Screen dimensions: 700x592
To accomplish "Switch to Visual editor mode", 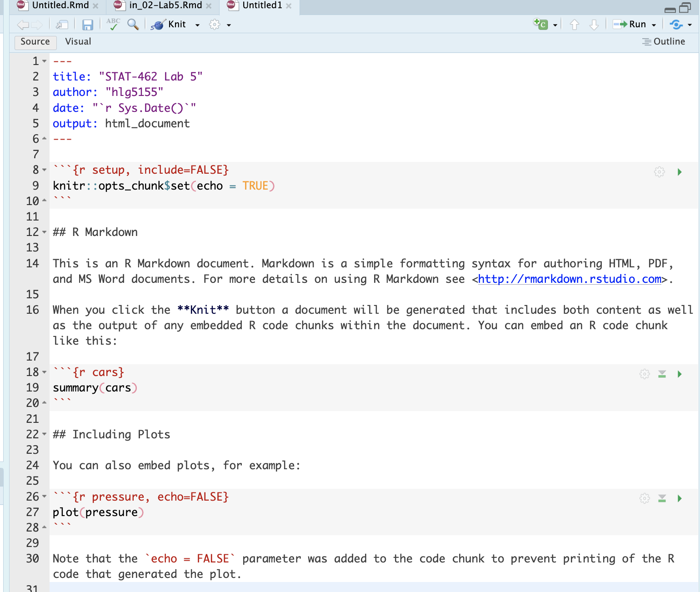I will tap(78, 42).
